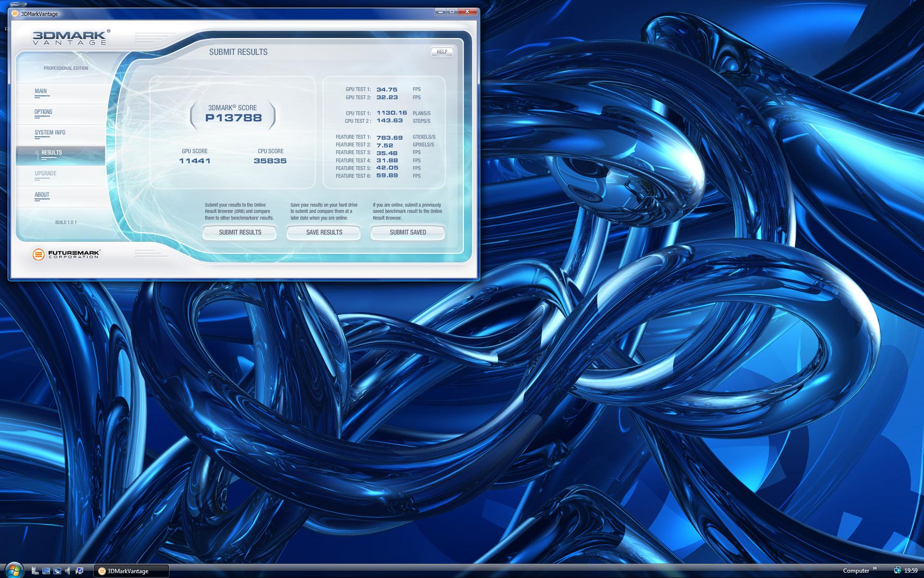Open the ABOUT sidebar item

pyautogui.click(x=61, y=197)
